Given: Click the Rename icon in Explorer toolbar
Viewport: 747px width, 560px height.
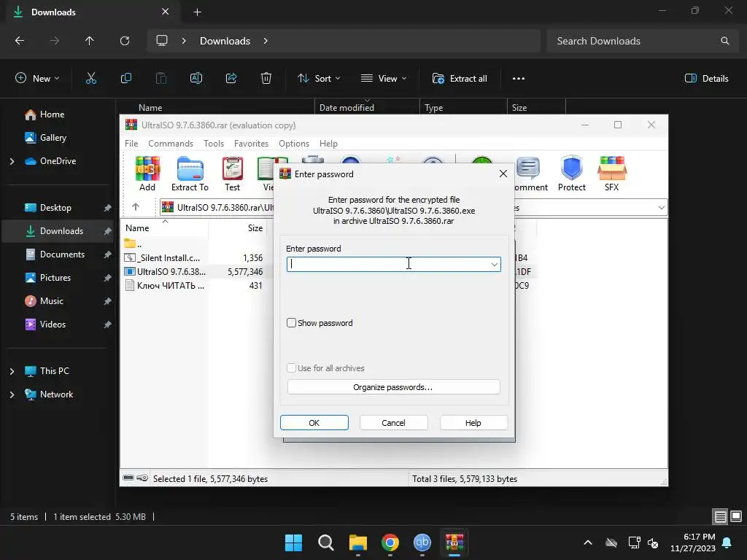Looking at the screenshot, I should pyautogui.click(x=196, y=79).
